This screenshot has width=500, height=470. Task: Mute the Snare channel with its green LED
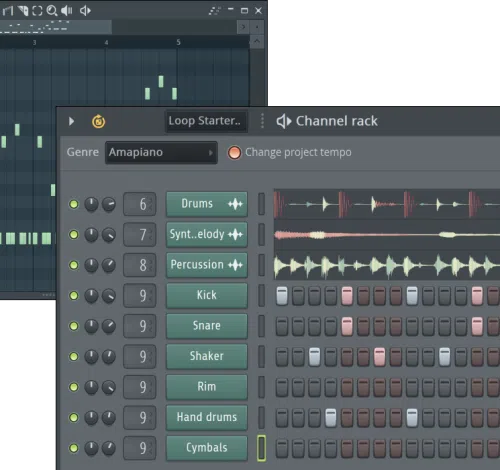[x=74, y=326]
